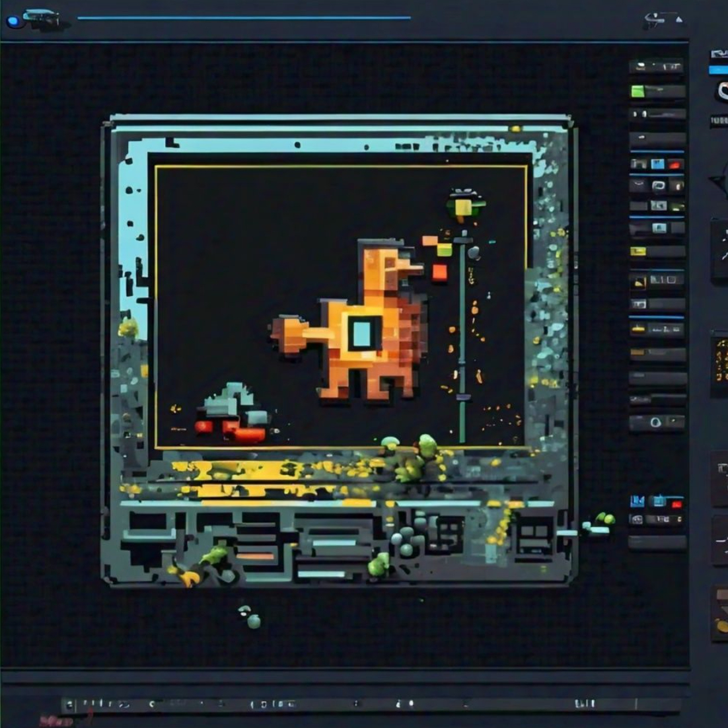728x728 pixels.
Task: Select the yellow triangle icon in right panel
Action: [639, 283]
